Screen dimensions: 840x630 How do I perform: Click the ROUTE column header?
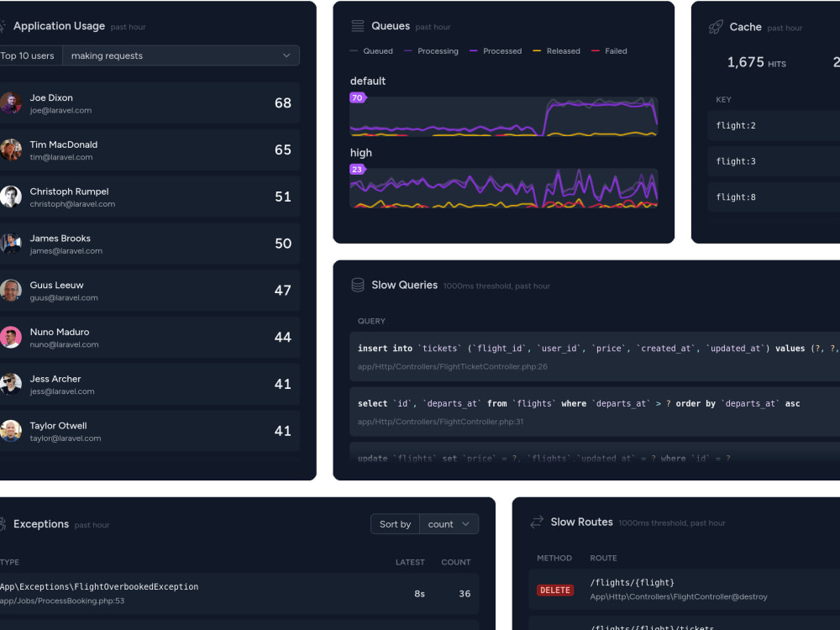(x=603, y=559)
